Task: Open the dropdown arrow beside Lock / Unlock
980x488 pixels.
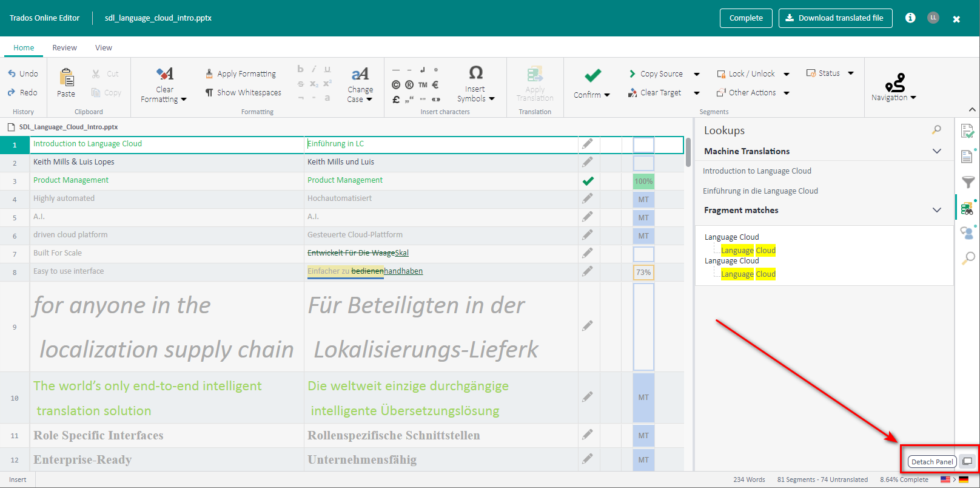Action: point(787,74)
